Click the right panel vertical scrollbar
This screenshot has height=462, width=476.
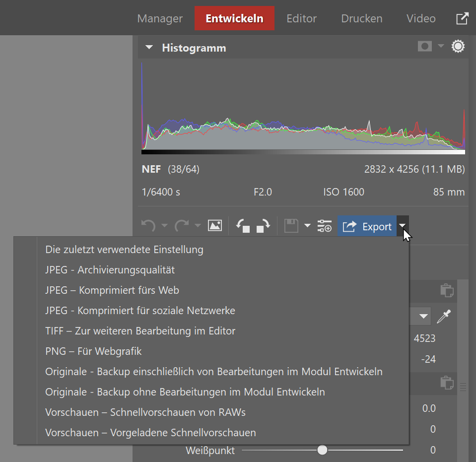tap(463, 370)
